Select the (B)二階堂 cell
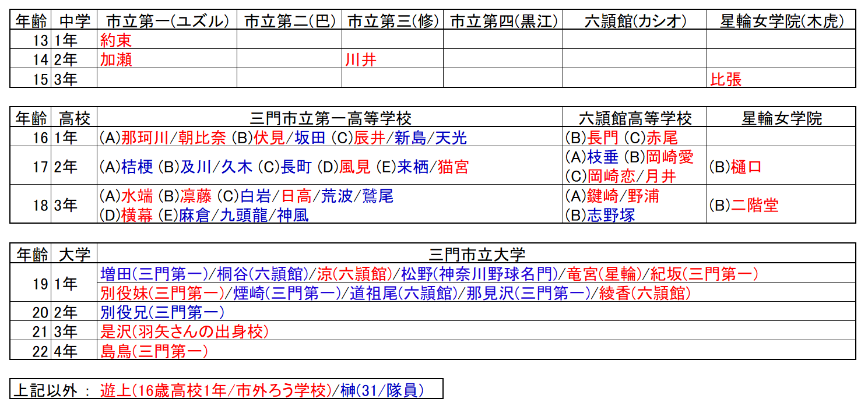The image size is (868, 413). pyautogui.click(x=781, y=204)
